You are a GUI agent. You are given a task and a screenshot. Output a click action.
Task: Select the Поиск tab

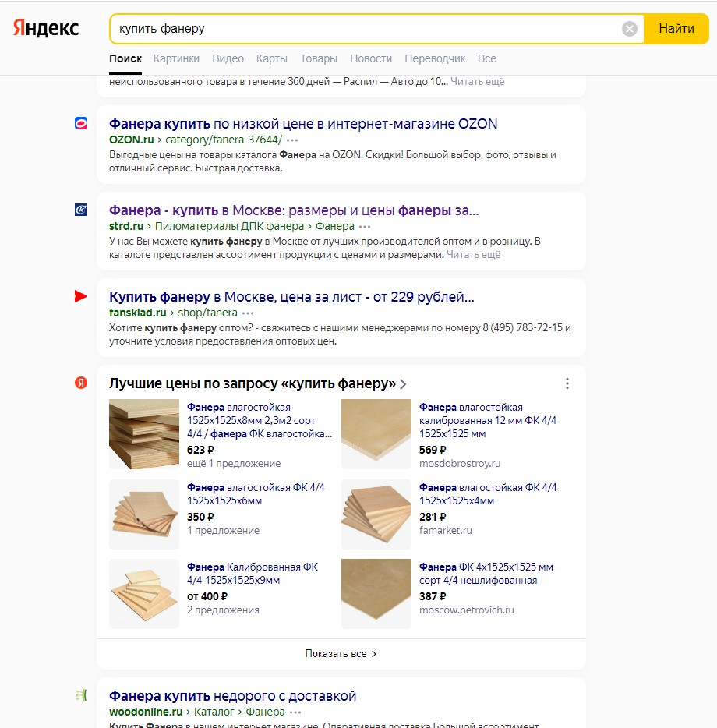125,59
